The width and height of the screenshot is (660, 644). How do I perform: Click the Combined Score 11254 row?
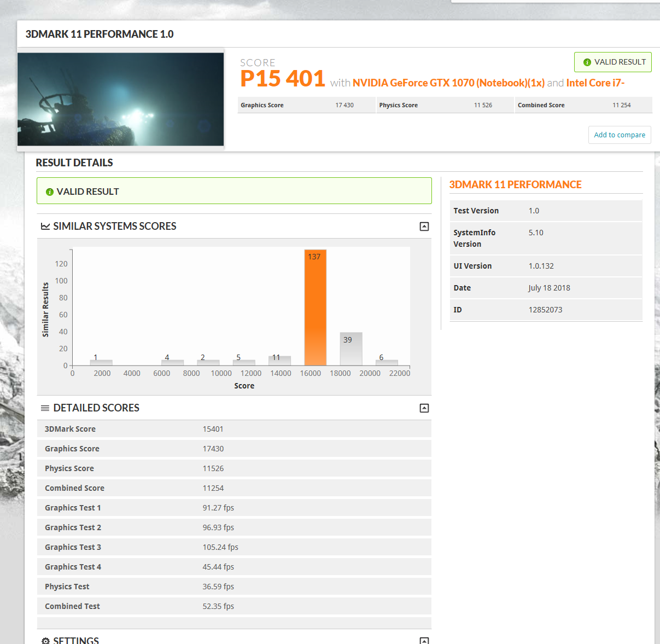[x=234, y=488]
